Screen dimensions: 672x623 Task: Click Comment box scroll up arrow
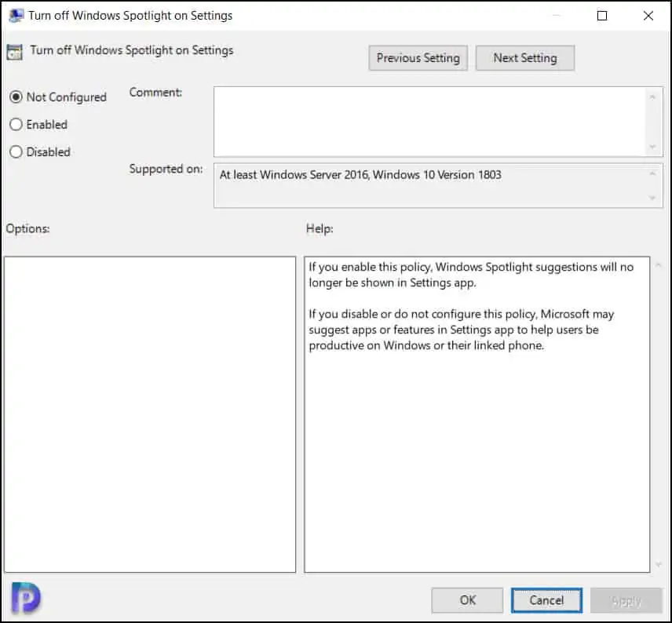652,97
